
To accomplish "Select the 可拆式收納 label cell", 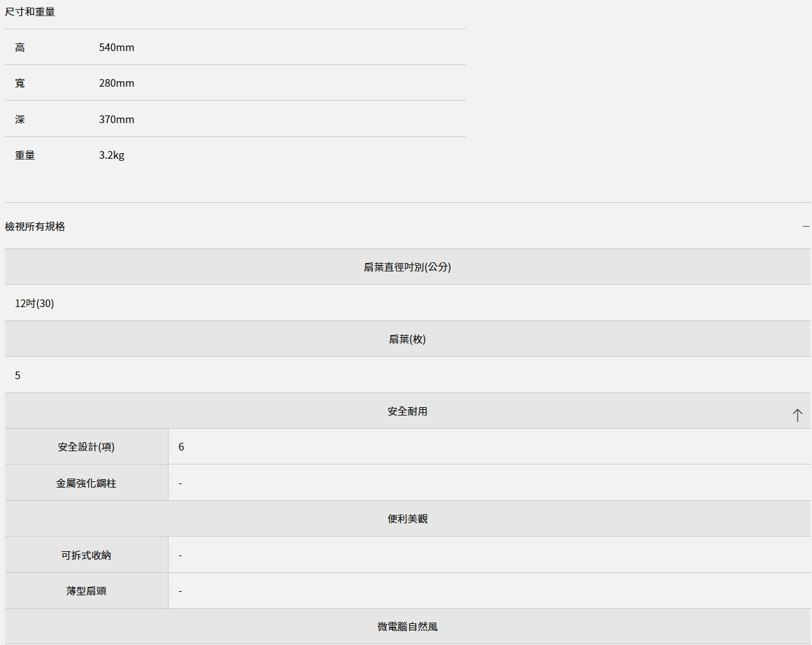I will (x=86, y=555).
